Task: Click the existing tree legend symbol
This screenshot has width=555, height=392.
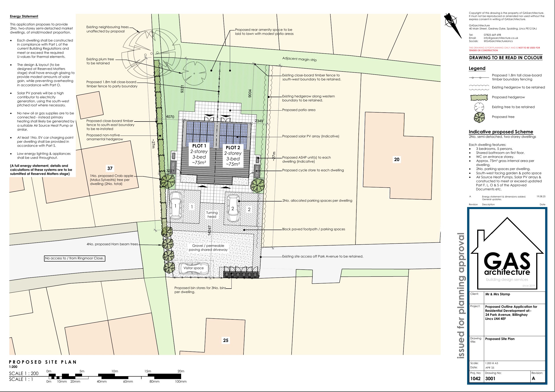Action: tap(479, 107)
